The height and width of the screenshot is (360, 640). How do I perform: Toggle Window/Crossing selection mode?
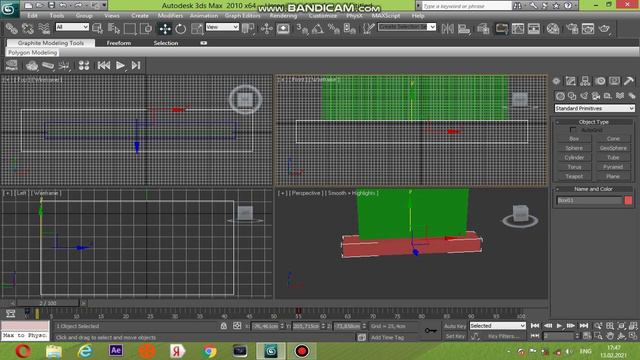(x=146, y=29)
